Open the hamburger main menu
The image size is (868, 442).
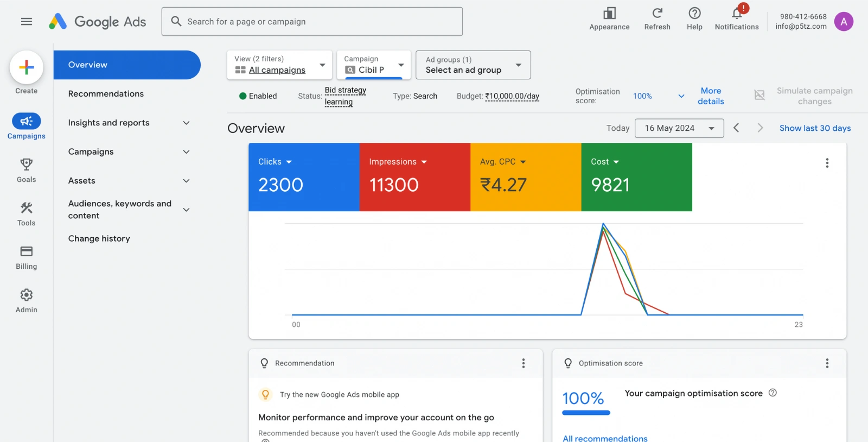click(27, 22)
